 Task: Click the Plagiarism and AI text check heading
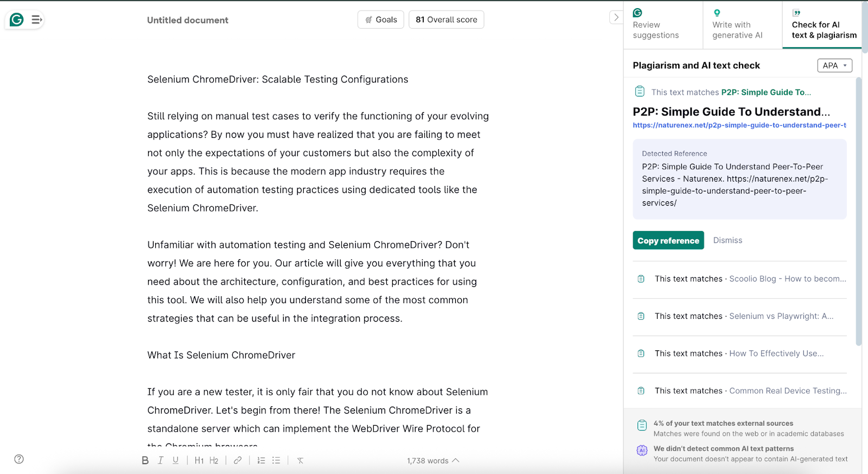click(x=696, y=66)
